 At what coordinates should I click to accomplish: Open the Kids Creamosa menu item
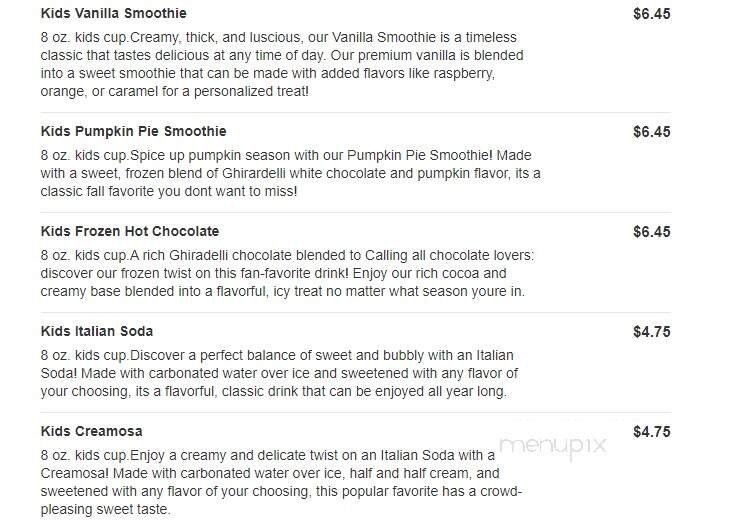click(91, 431)
